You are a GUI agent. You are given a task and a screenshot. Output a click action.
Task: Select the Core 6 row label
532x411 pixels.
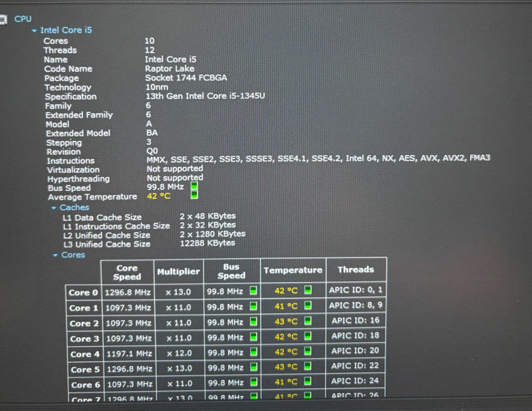pyautogui.click(x=86, y=385)
